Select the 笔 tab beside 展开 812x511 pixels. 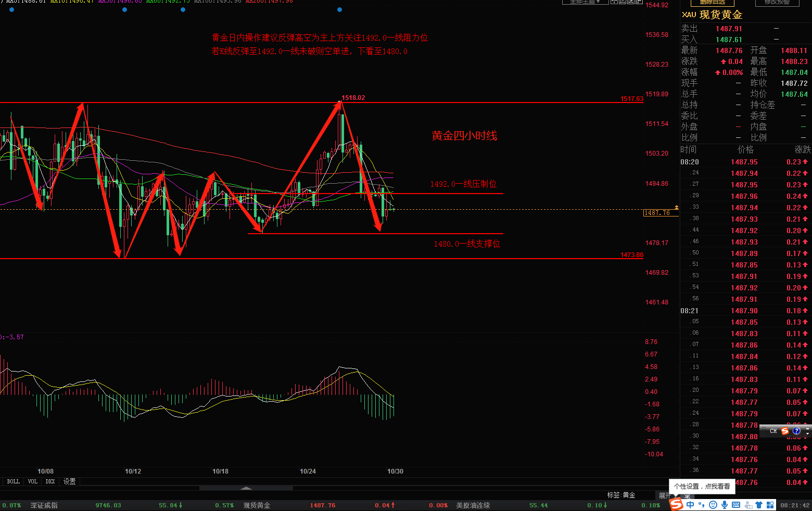click(x=687, y=496)
